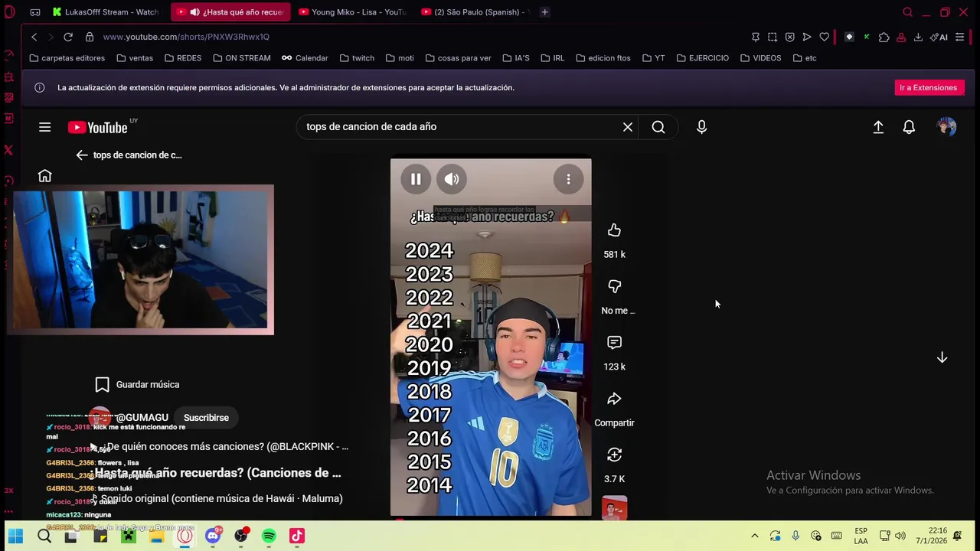Mute the Shorts video volume

(x=452, y=179)
